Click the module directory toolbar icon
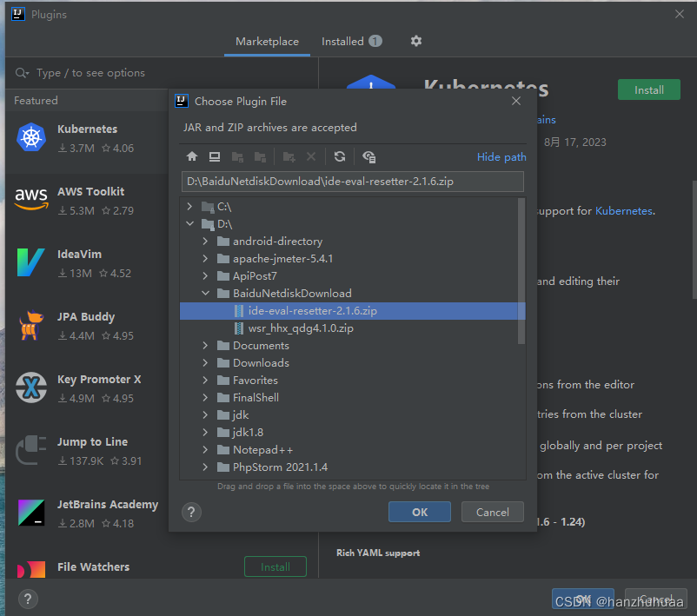Viewport: 697px width, 616px height. 260,156
